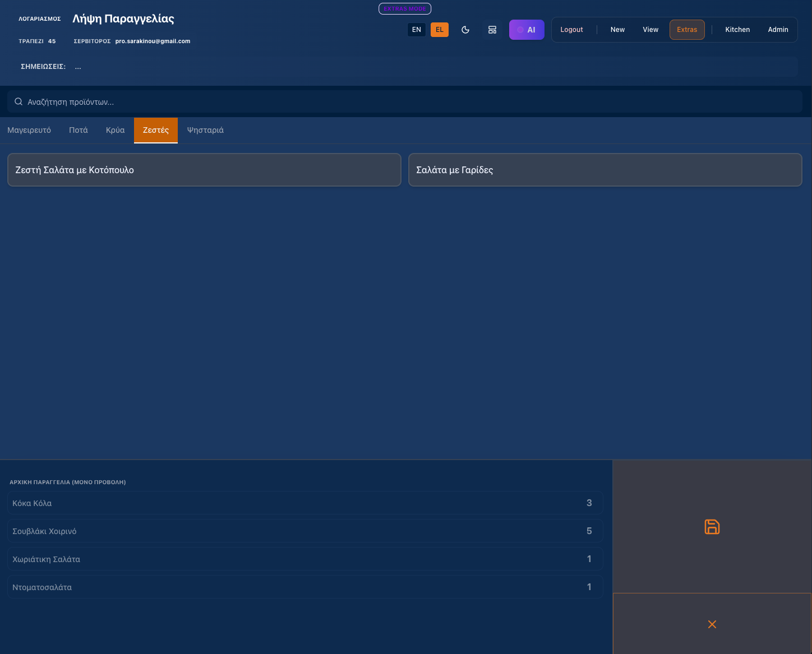Click the Logout button
The width and height of the screenshot is (812, 654).
tap(572, 30)
